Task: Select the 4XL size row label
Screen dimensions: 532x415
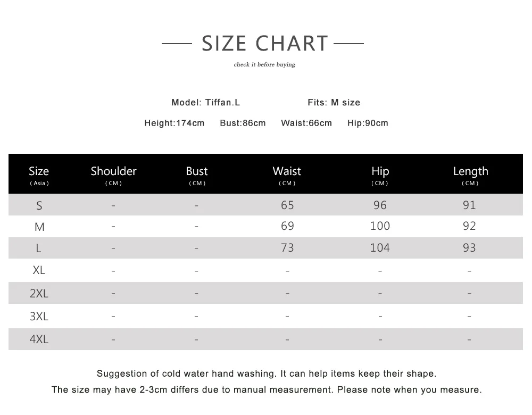Action: point(39,339)
